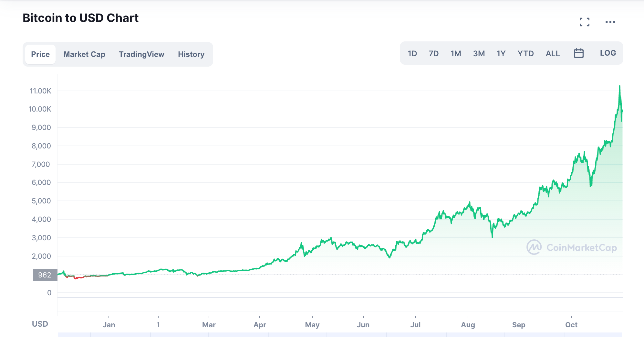Open the TradingView tab
The height and width of the screenshot is (337, 644).
[x=141, y=54]
